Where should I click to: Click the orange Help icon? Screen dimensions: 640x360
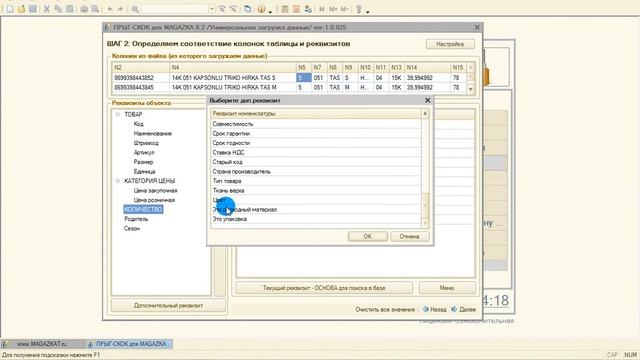pyautogui.click(x=261, y=9)
